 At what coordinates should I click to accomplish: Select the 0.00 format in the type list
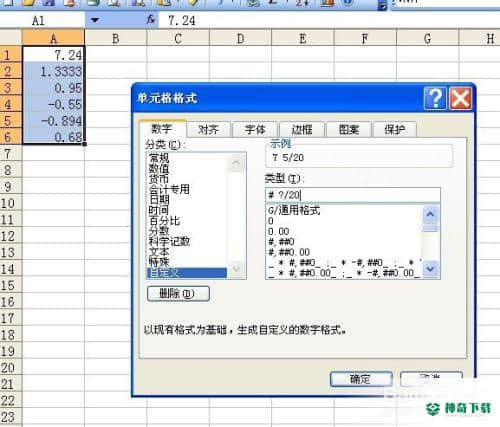(279, 231)
